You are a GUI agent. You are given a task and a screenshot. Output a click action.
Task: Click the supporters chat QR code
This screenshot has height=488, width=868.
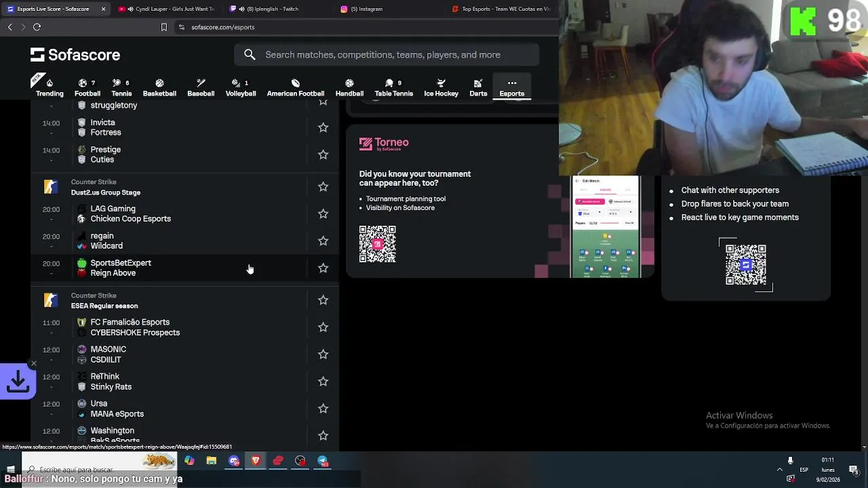(746, 264)
